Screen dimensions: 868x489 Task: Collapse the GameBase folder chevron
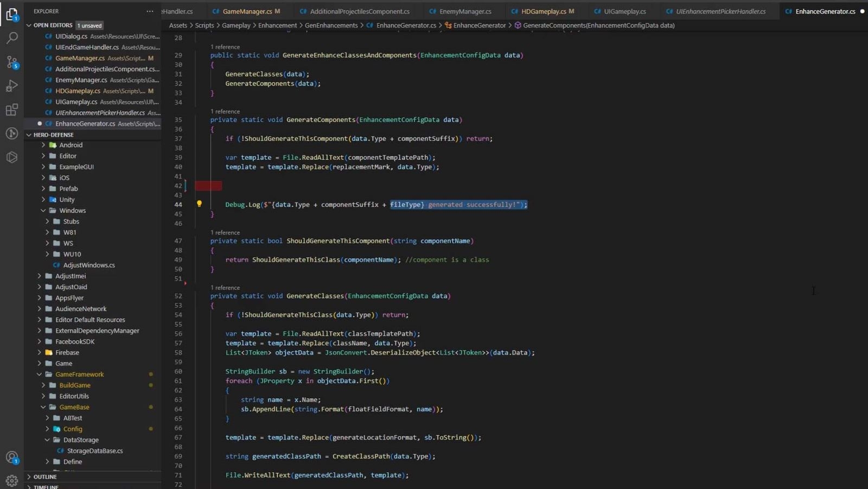pos(43,407)
